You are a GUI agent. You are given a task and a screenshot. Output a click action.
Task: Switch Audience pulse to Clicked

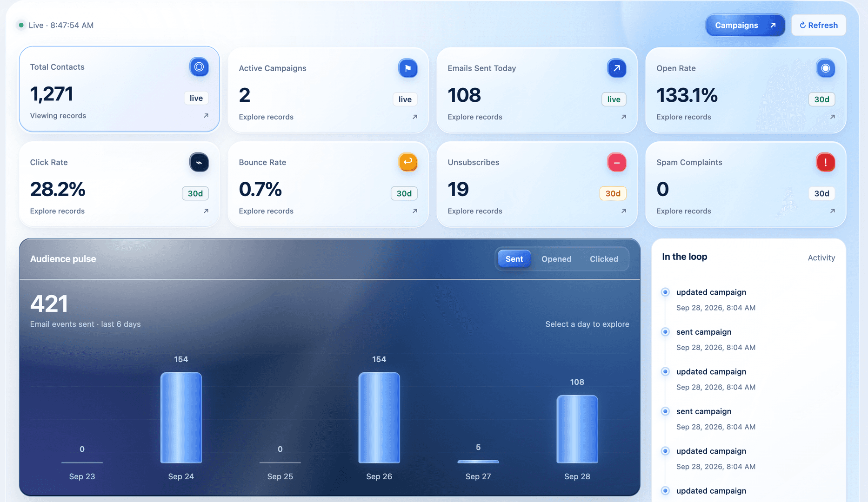point(604,259)
